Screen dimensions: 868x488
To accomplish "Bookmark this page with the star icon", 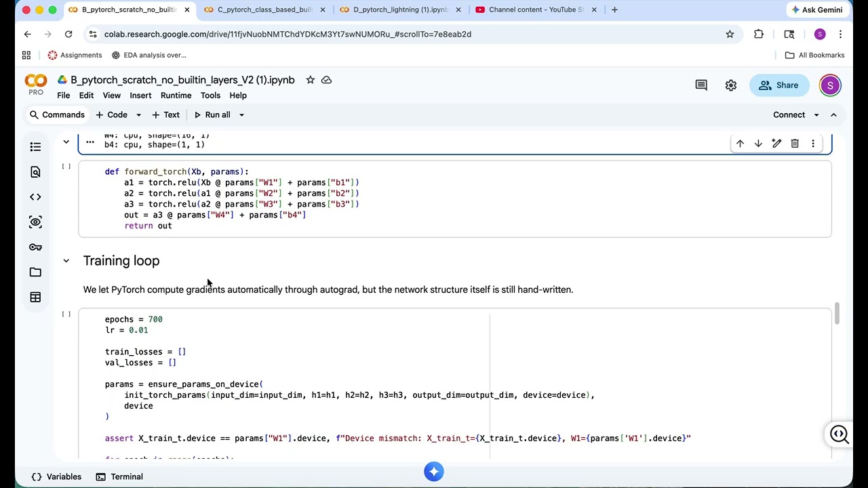I will point(730,34).
